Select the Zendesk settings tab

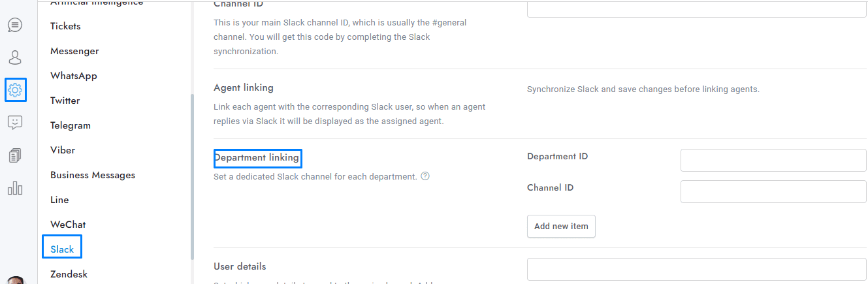click(x=69, y=274)
